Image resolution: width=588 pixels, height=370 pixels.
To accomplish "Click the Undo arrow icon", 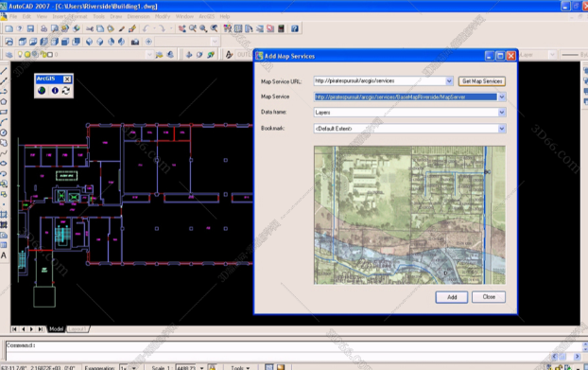I will coord(146,28).
